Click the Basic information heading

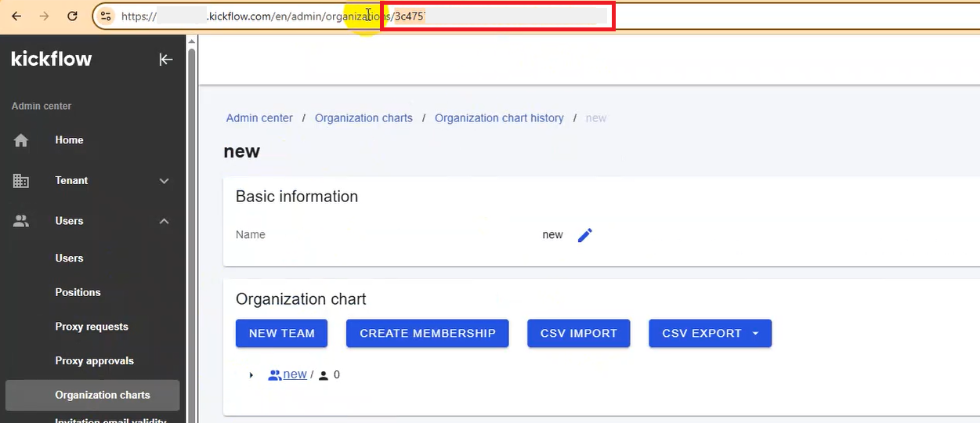[x=297, y=197]
